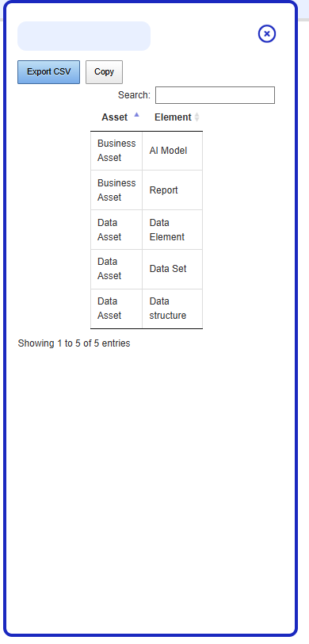The image size is (309, 644).
Task: Click the Showing 1 to 5 entries text
Action: [74, 343]
